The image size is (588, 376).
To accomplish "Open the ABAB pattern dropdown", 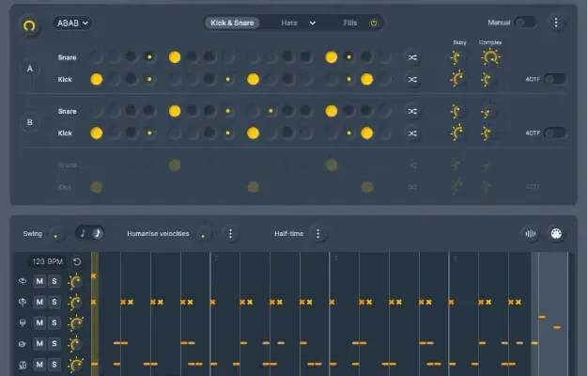I will pyautogui.click(x=71, y=23).
